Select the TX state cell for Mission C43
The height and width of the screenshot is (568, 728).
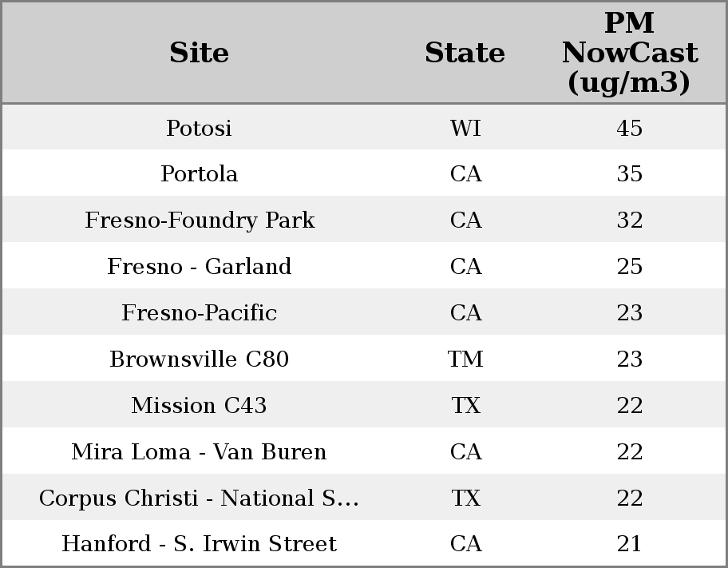pos(465,406)
